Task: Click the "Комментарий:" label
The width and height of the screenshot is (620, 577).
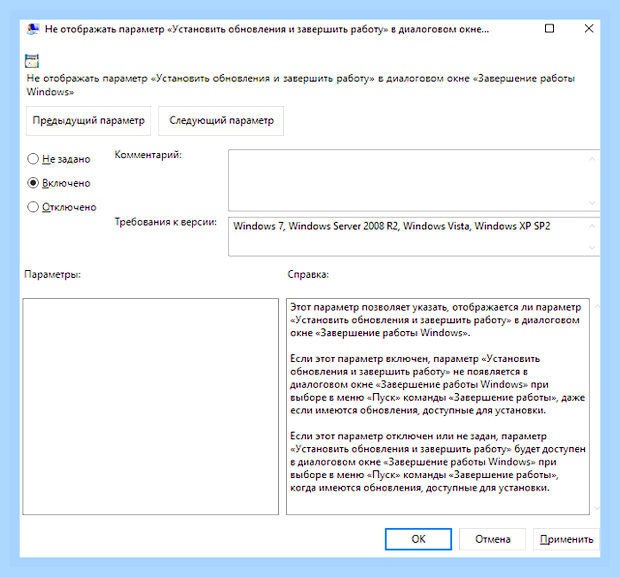Action: pos(148,155)
